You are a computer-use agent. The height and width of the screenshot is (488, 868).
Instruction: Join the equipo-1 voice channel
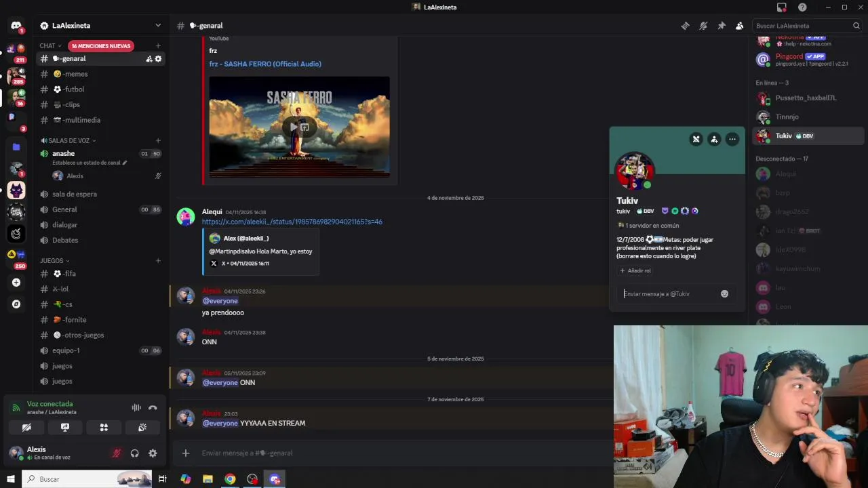(x=101, y=350)
